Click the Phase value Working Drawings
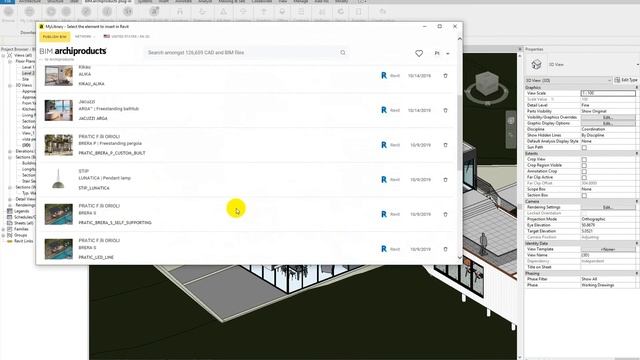This screenshot has width=640, height=360. pos(598,285)
